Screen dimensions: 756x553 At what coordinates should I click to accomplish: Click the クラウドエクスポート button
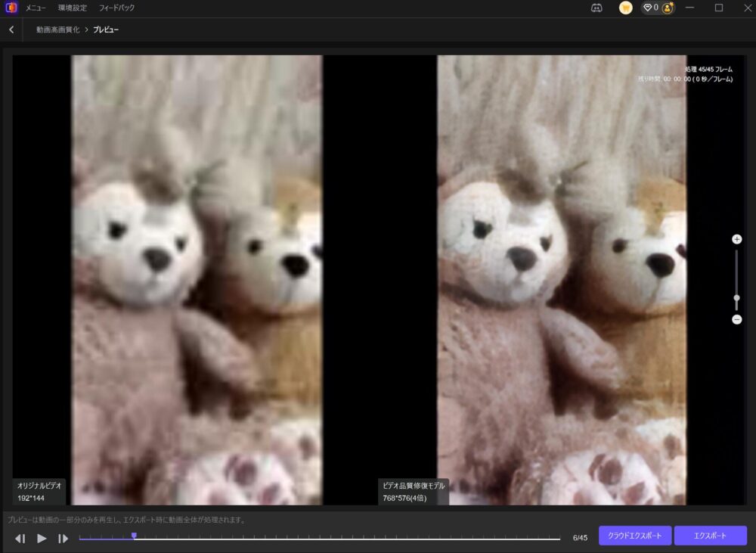tap(635, 536)
